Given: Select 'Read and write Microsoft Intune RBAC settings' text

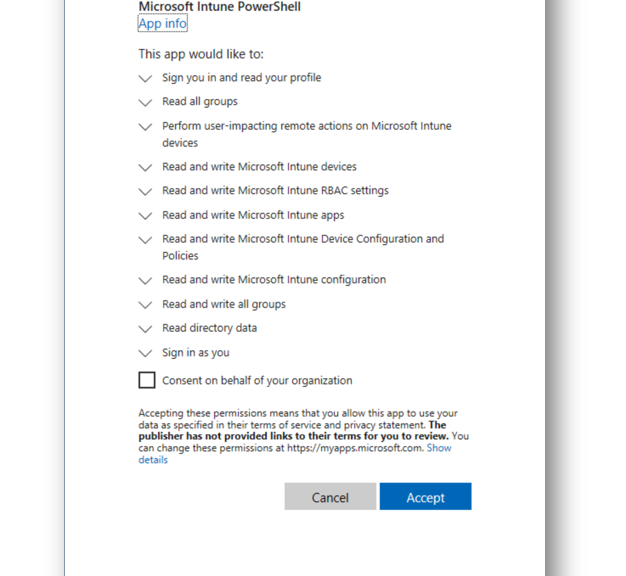Looking at the screenshot, I should [275, 191].
